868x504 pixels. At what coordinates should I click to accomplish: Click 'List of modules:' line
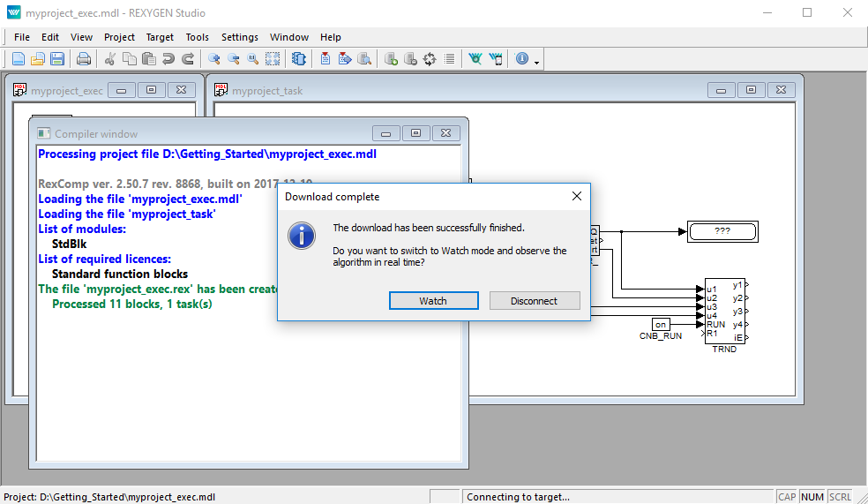click(82, 229)
